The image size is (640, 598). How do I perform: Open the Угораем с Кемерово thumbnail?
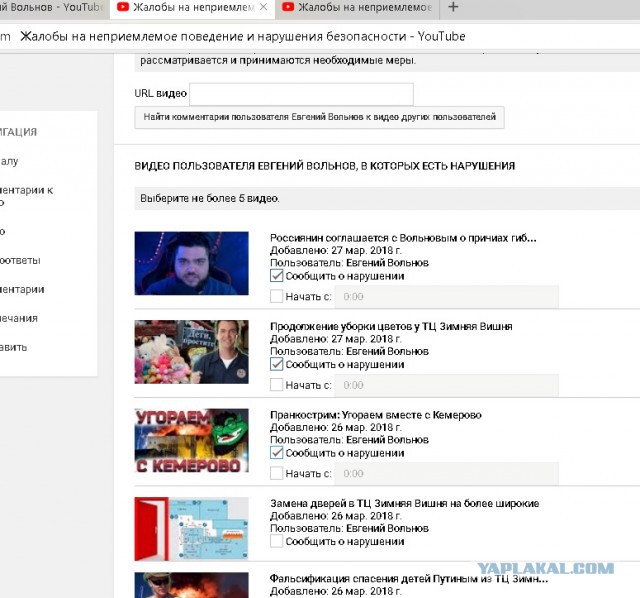click(191, 440)
